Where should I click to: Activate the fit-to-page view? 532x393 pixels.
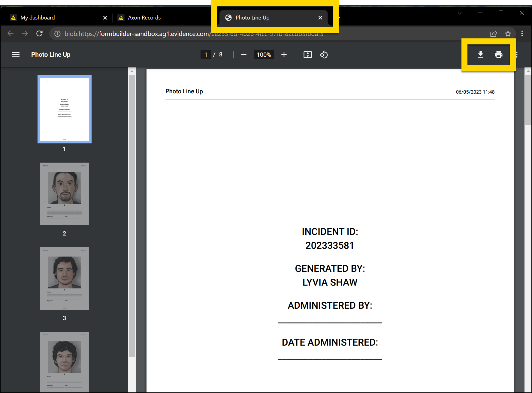pyautogui.click(x=307, y=55)
